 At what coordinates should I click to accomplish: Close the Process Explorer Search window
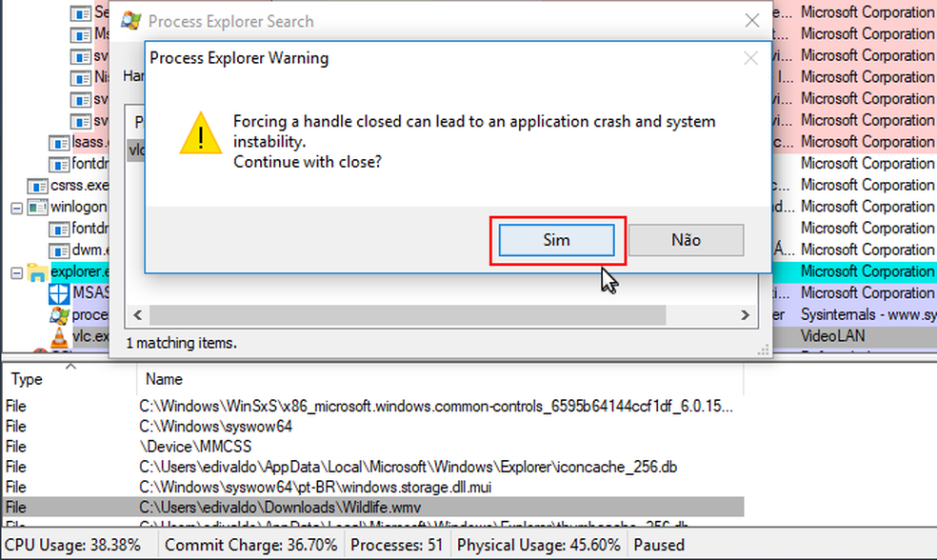point(751,21)
